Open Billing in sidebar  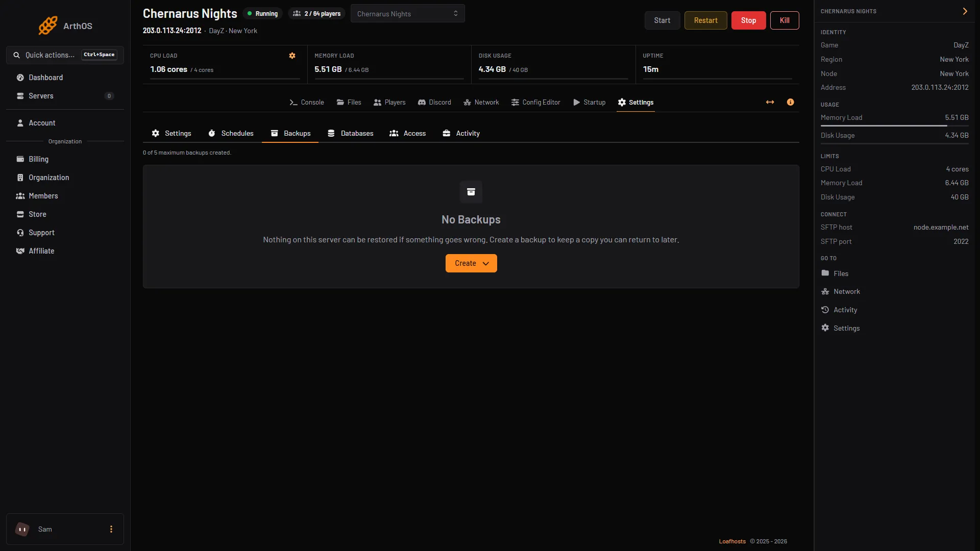[65, 159]
